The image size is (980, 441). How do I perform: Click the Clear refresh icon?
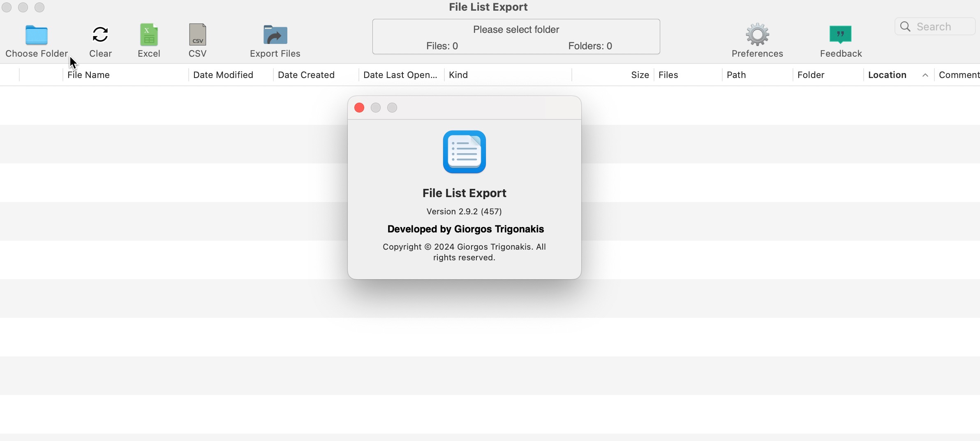pyautogui.click(x=100, y=34)
